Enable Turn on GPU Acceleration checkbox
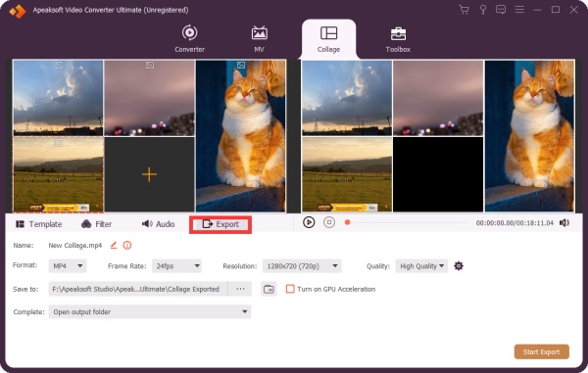 pos(290,289)
